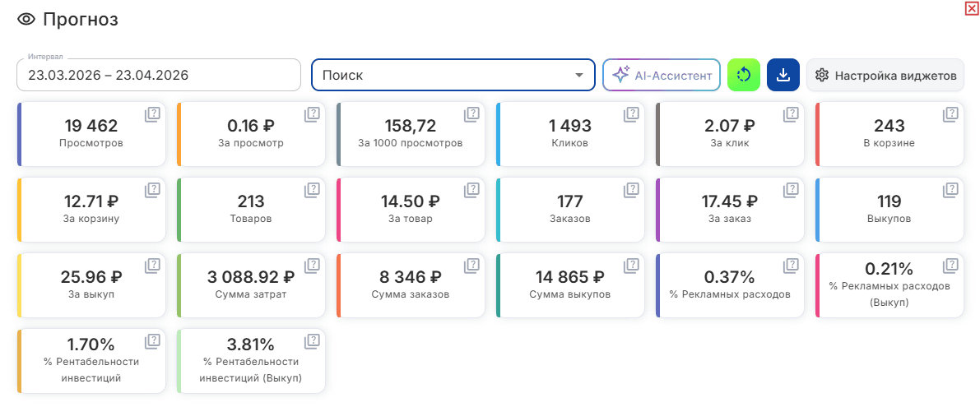Open the AI-Ассистент button

(662, 75)
